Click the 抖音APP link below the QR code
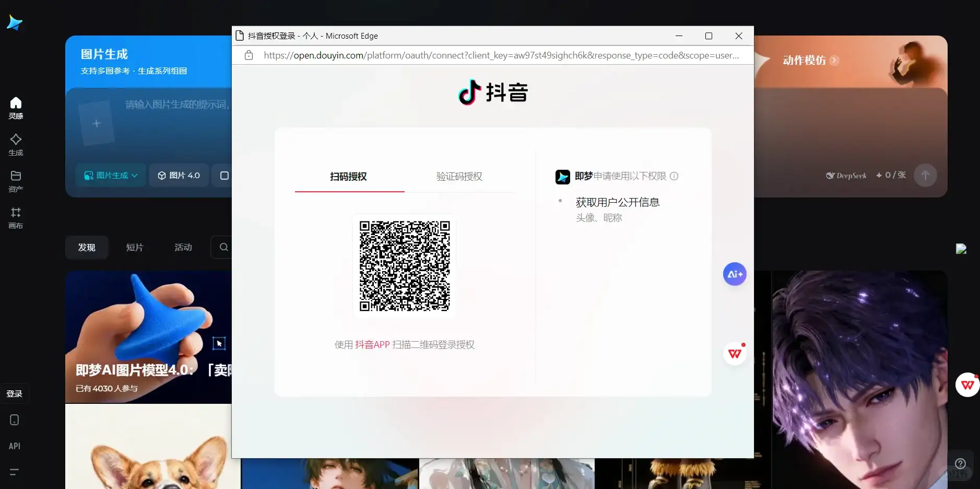The image size is (980, 489). coord(372,344)
